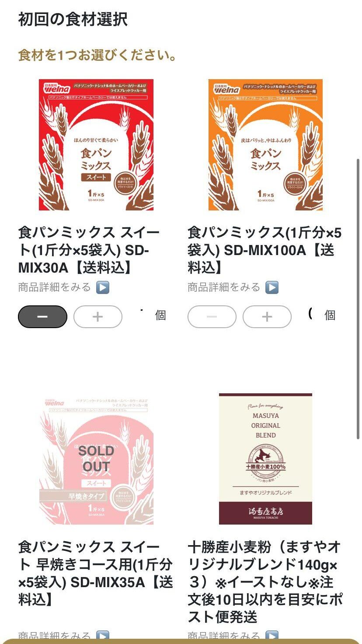Open the SD-MIX100A【送料込】product title
Image resolution: width=362 pixels, height=644 pixels.
point(265,250)
